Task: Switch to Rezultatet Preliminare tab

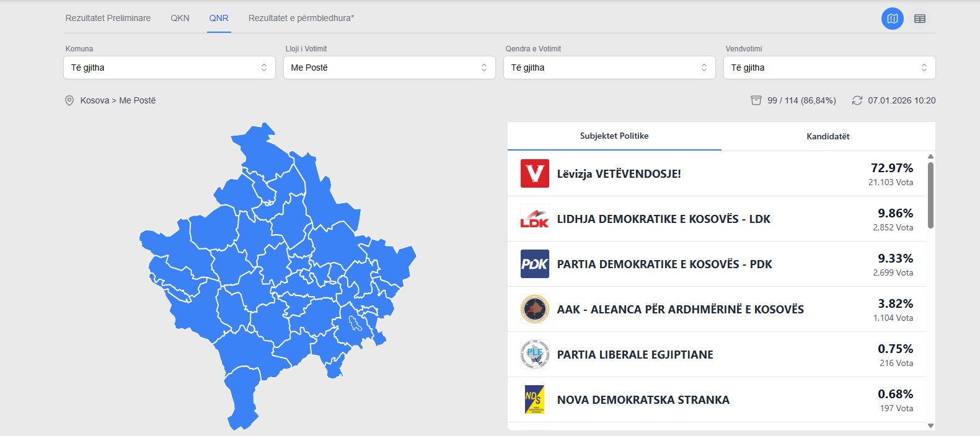Action: click(108, 18)
